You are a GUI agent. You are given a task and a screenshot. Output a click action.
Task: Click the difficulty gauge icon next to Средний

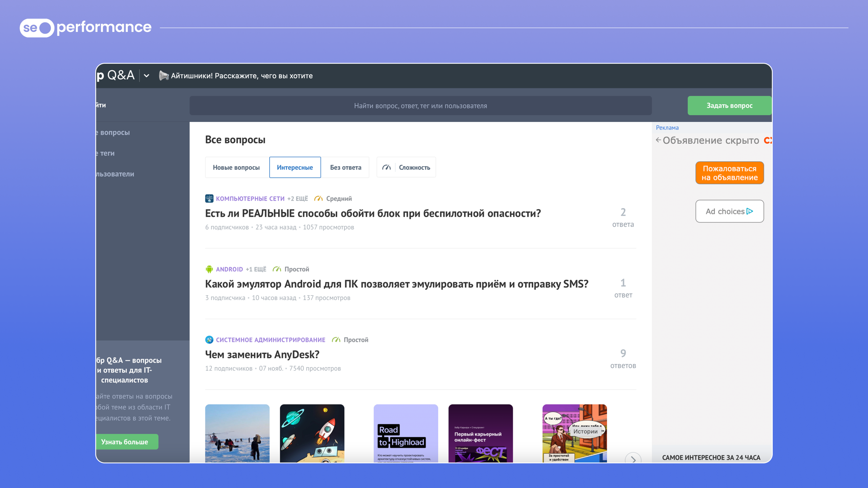pyautogui.click(x=318, y=199)
